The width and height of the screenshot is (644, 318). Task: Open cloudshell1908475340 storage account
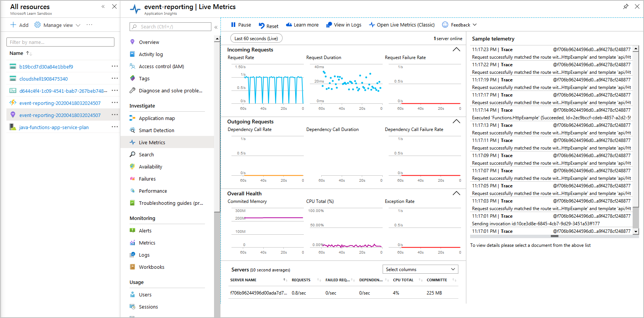click(x=44, y=79)
